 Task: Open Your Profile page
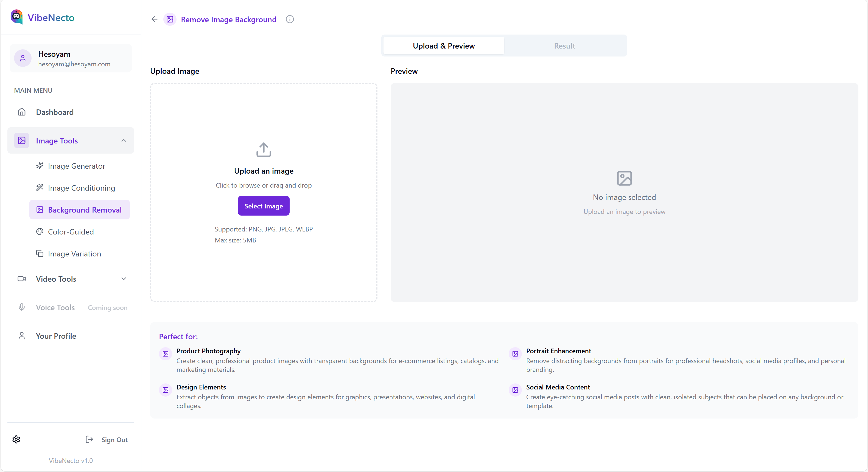(x=56, y=336)
